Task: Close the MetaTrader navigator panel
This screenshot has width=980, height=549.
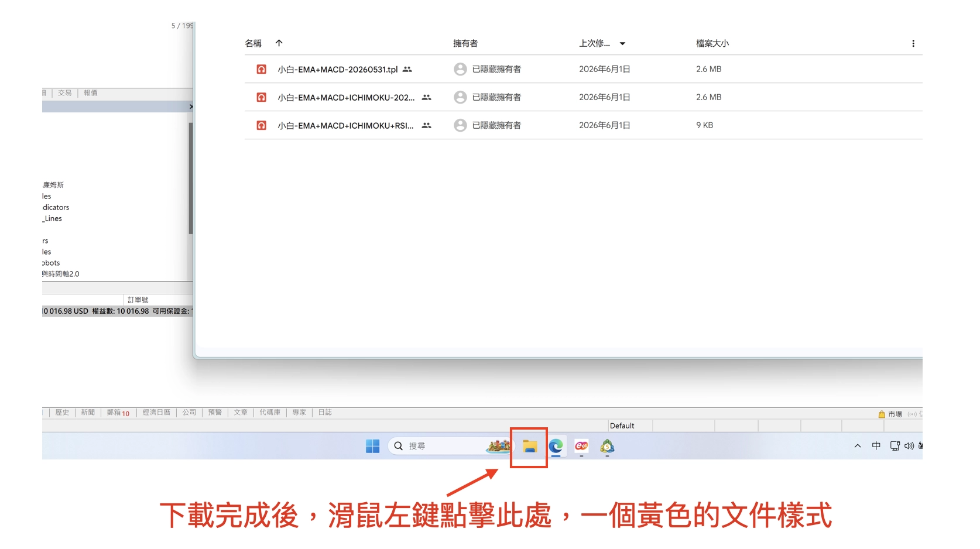Action: (191, 107)
